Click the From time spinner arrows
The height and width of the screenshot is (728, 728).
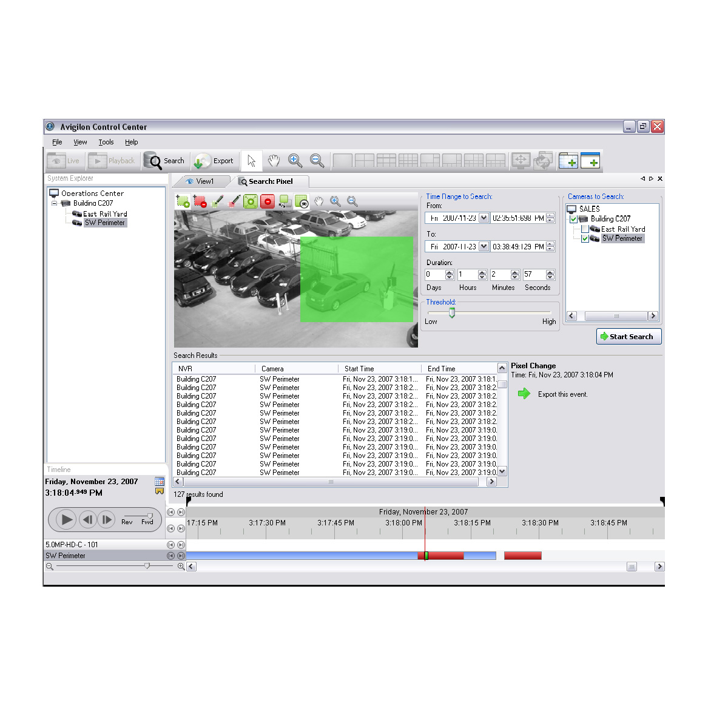[550, 218]
